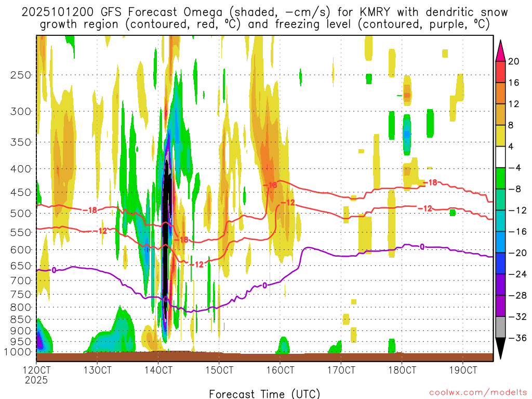Pick the white -4 to 4 colorbar segment

point(501,157)
